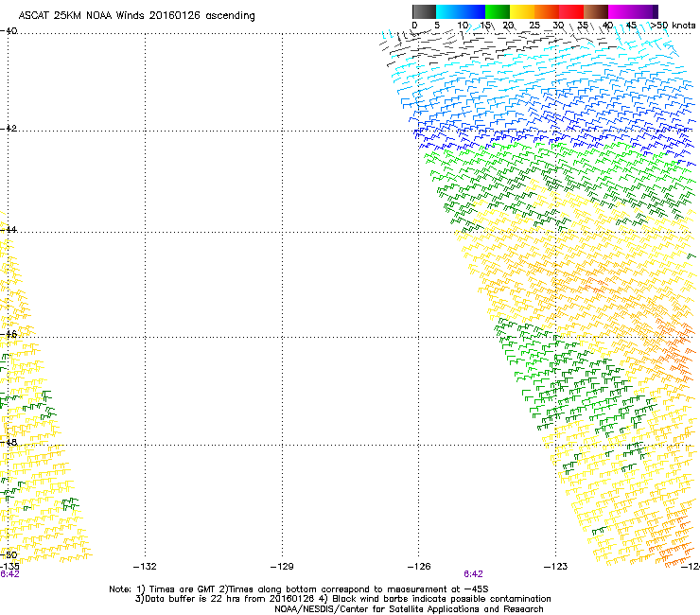Screen dimensions: 700x615
Task: Click the cyan segment of the wind-speed color bar
Action: [x=448, y=11]
